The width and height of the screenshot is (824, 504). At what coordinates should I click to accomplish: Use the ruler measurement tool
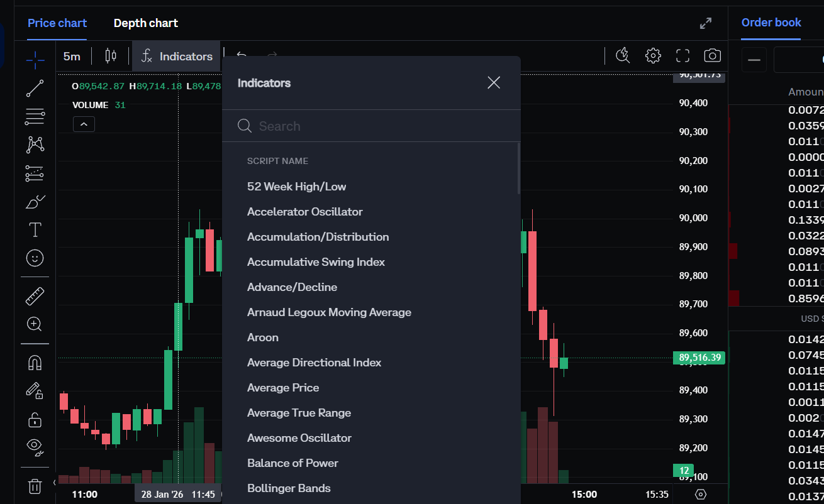pyautogui.click(x=35, y=295)
